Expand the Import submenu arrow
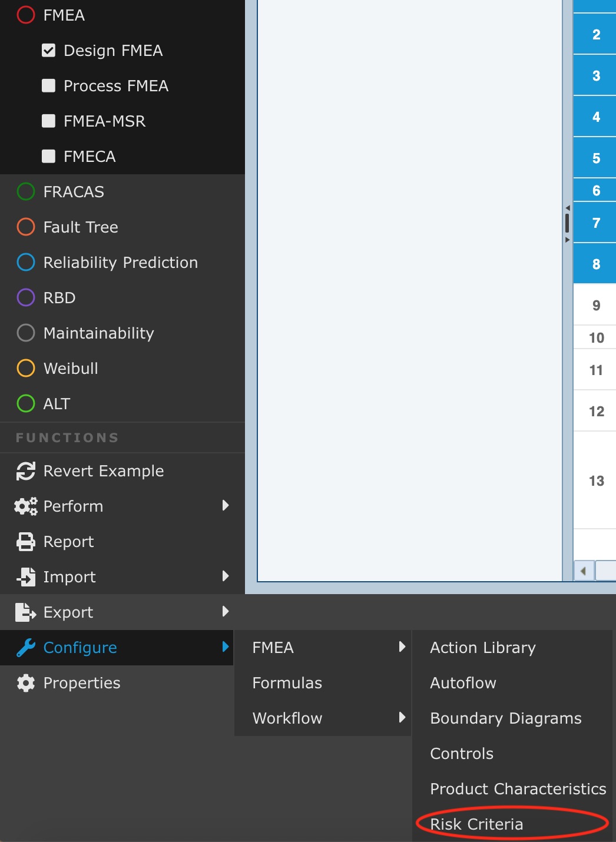This screenshot has width=616, height=842. tap(226, 576)
